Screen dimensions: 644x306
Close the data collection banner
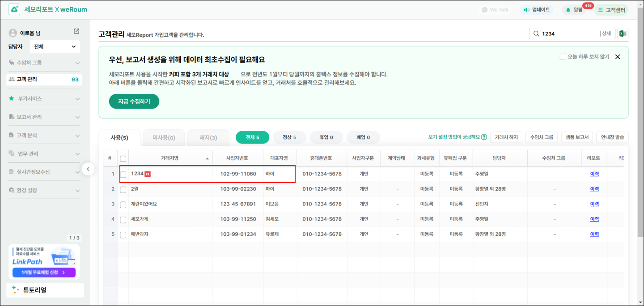tap(618, 57)
